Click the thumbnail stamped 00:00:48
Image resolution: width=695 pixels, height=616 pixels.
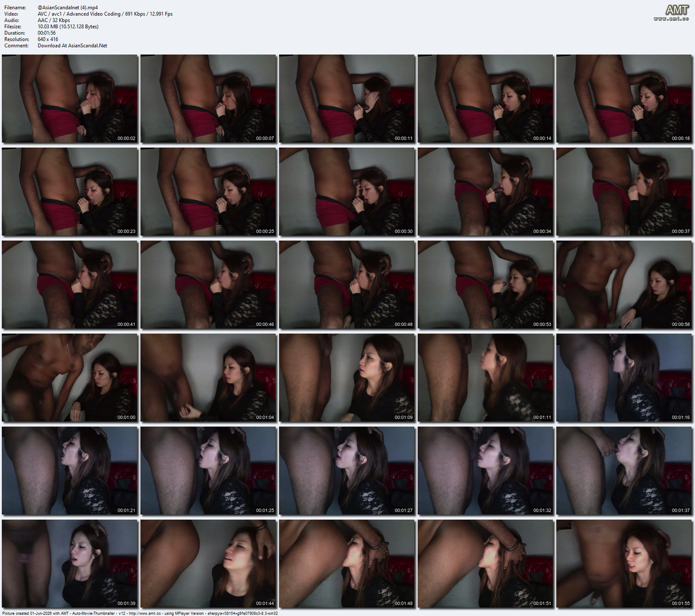tap(347, 285)
